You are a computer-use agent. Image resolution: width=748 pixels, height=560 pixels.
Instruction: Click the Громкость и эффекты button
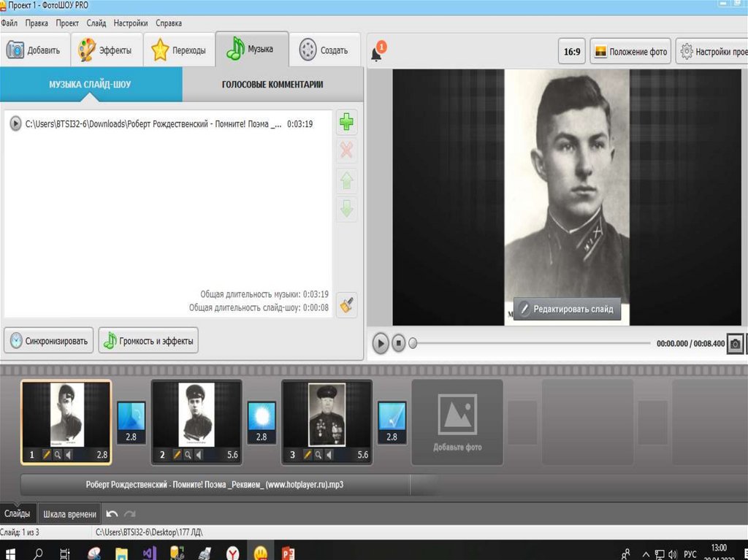(x=148, y=340)
